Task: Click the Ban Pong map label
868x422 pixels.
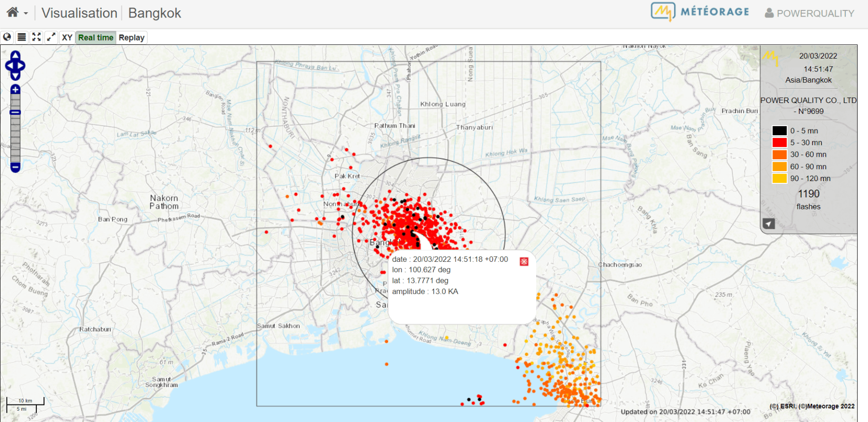Action: tap(113, 219)
